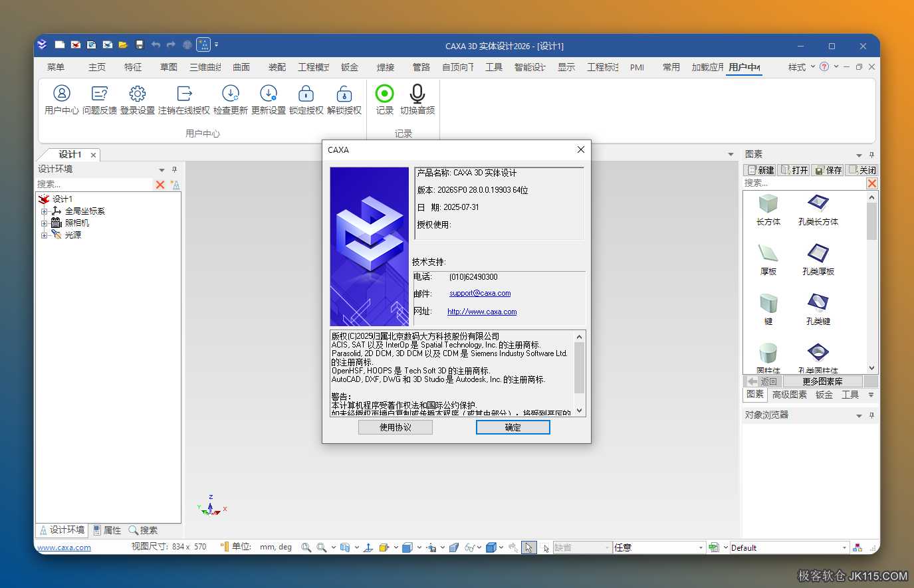Open the 钣金 ribbon tab
This screenshot has width=914, height=588.
[350, 67]
